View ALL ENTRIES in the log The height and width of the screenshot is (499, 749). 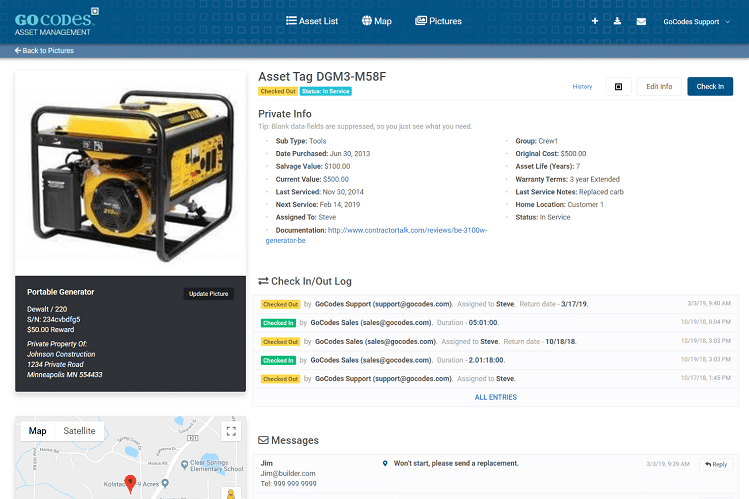click(x=495, y=397)
